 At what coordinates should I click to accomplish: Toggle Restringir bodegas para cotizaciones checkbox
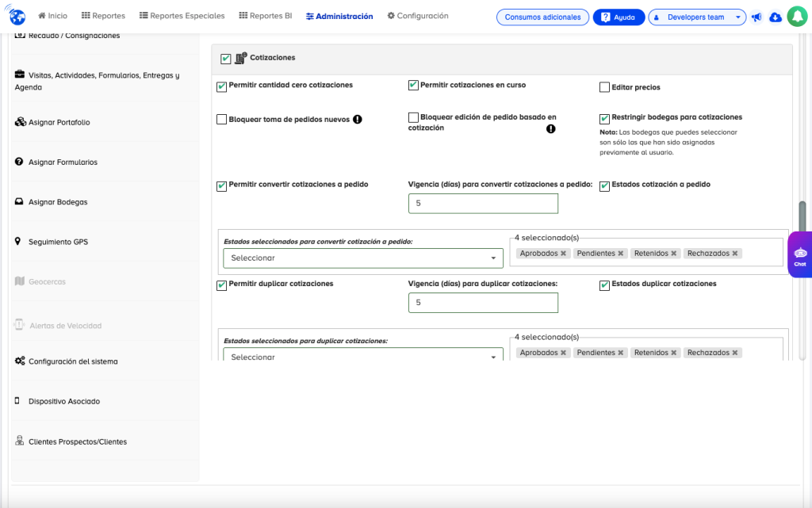point(605,118)
